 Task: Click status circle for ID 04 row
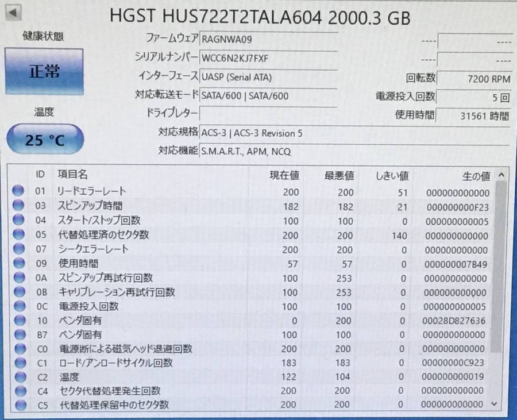tap(18, 219)
